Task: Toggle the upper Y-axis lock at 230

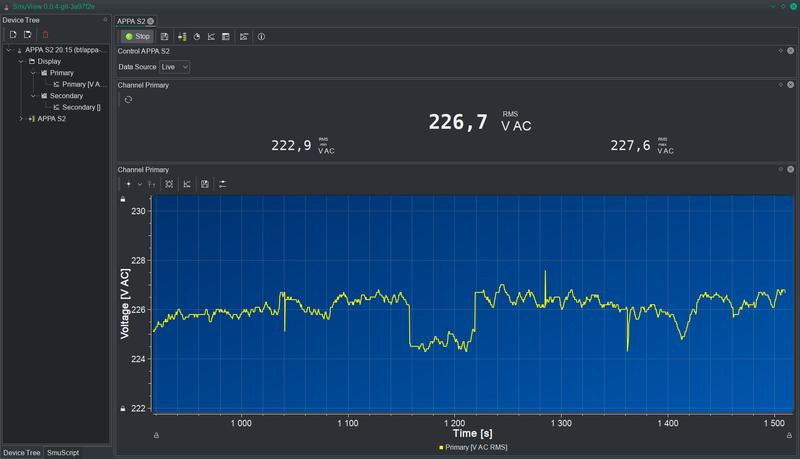Action: [x=123, y=200]
